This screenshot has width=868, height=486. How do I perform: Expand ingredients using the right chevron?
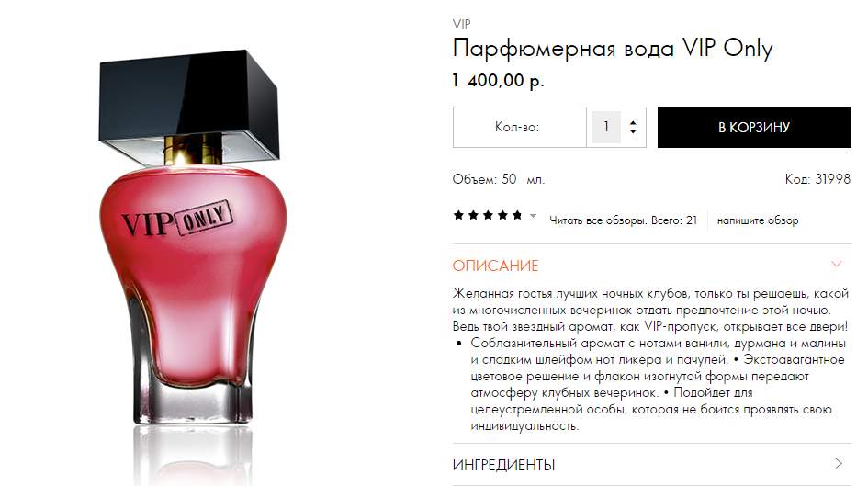(x=839, y=463)
